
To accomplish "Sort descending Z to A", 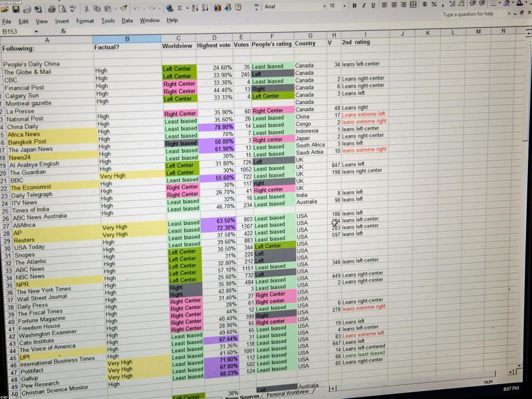I will coord(205,7).
